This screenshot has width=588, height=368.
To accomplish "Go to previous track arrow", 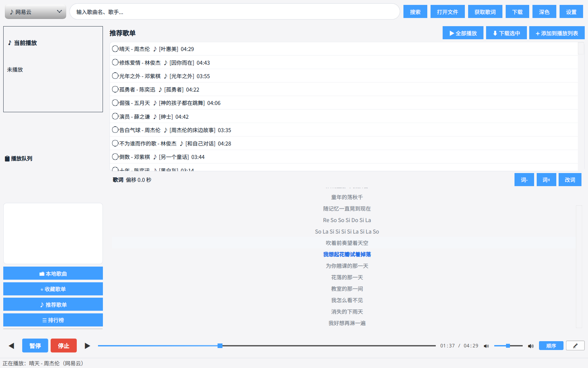I will pyautogui.click(x=11, y=346).
